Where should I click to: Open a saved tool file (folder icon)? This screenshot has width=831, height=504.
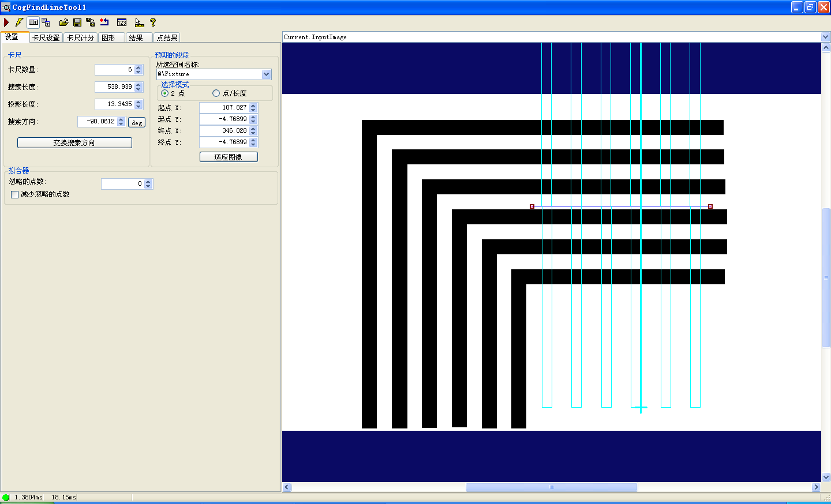(x=63, y=22)
